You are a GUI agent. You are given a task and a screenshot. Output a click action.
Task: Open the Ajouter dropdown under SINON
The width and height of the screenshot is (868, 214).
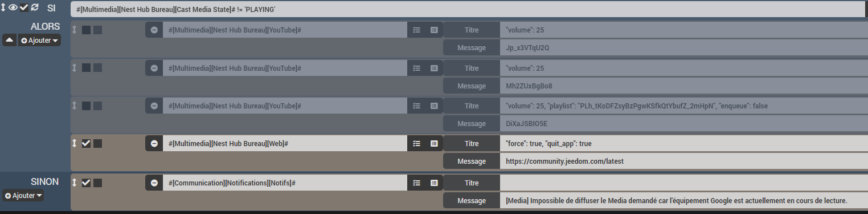(x=23, y=196)
